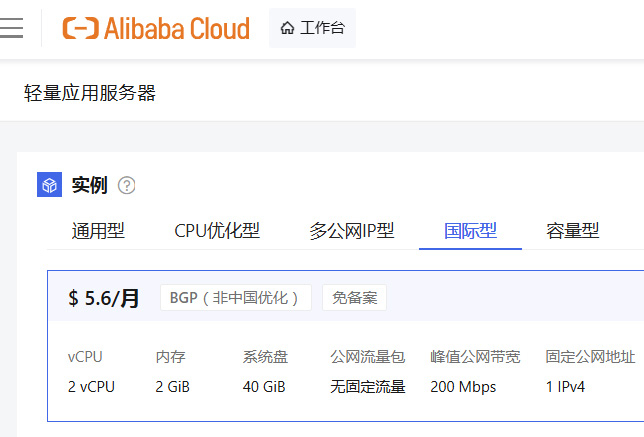Switch to the 通用型 tab
The width and height of the screenshot is (644, 437).
(x=98, y=231)
